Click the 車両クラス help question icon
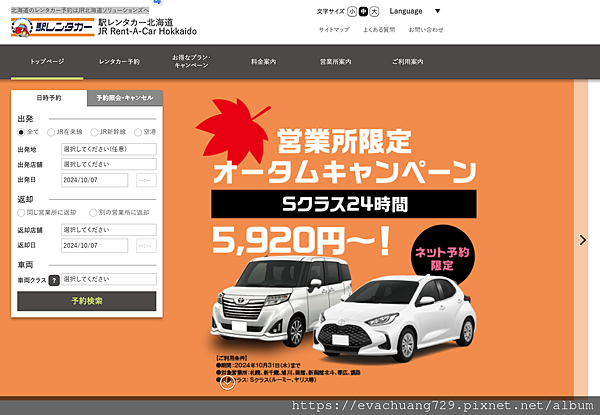Image resolution: width=600 pixels, height=415 pixels. click(54, 280)
